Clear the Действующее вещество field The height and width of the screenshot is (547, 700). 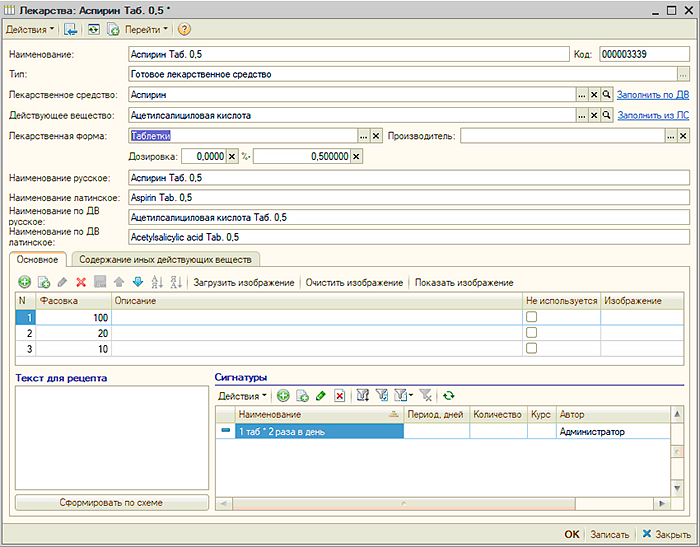(x=593, y=116)
